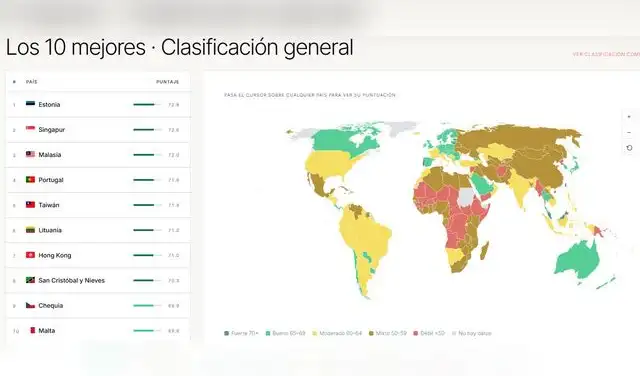Click the San Cristóbal y Nieves flag

click(x=30, y=280)
